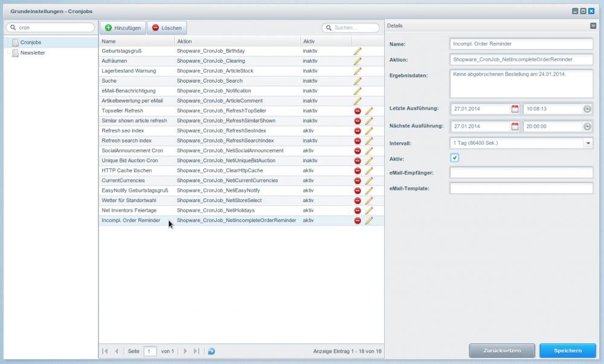Edit SocialAnnouncement Cron entry
The image size is (604, 364).
point(368,151)
